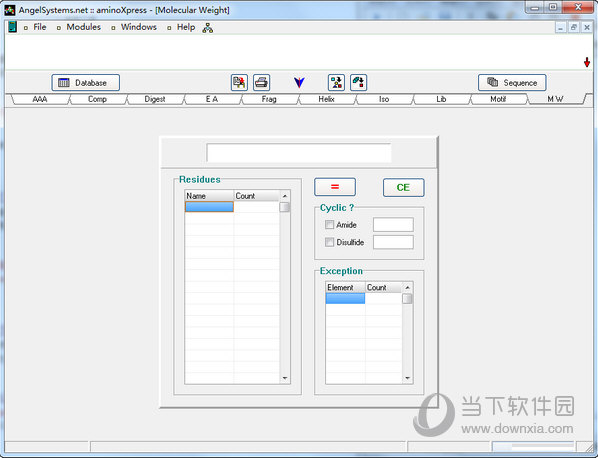Click the Count column header in Residues
This screenshot has height=458, width=598.
click(x=256, y=196)
